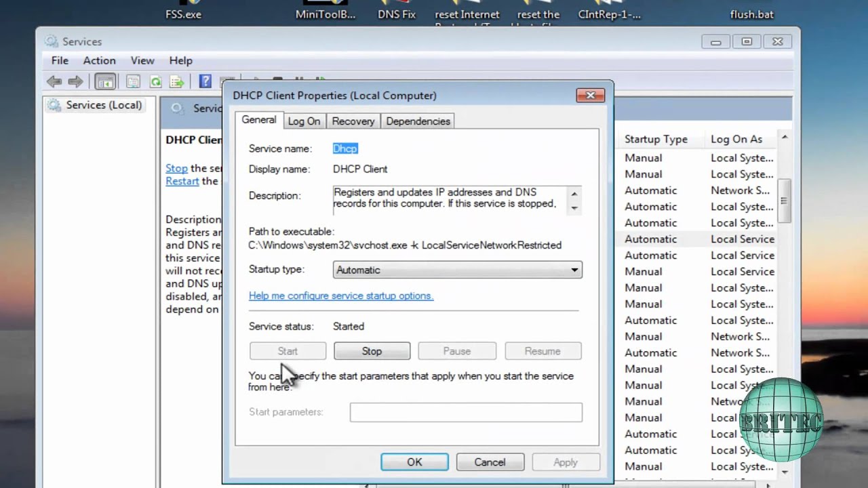Open the reset Internet desktop icon
The width and height of the screenshot is (868, 488).
pos(467,14)
